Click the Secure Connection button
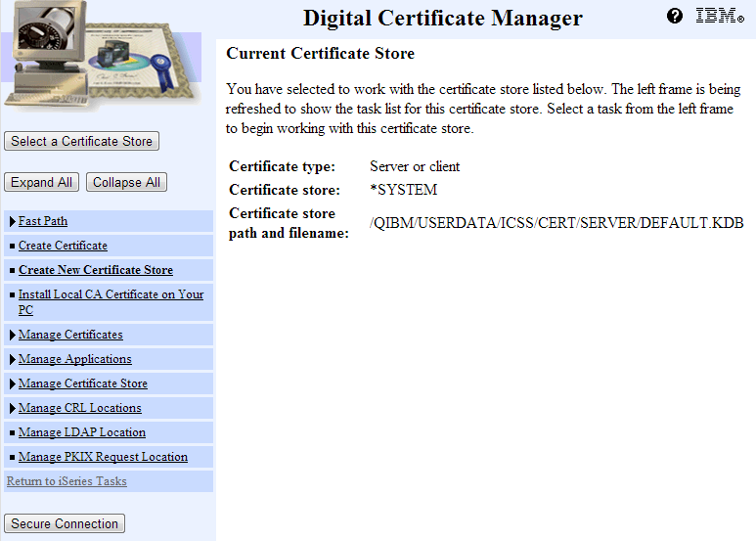 tap(65, 523)
